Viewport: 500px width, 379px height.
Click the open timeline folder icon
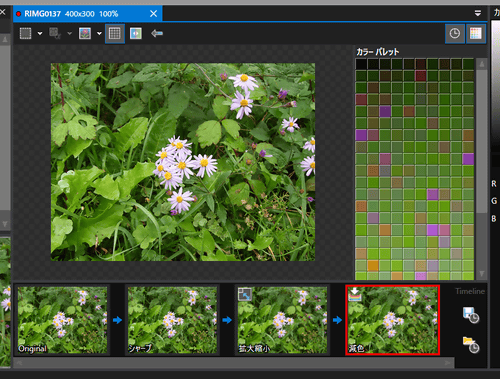471,345
